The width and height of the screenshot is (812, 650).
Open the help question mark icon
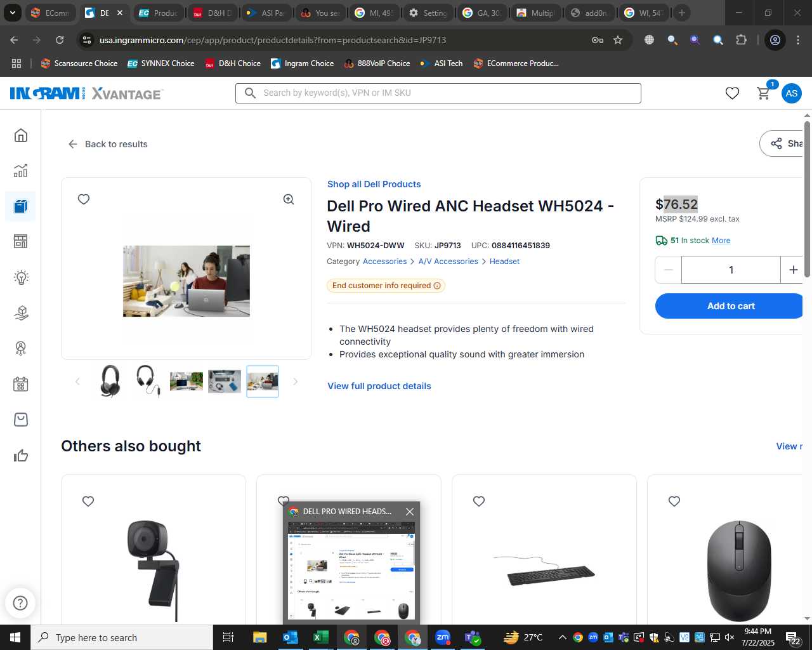click(x=20, y=602)
